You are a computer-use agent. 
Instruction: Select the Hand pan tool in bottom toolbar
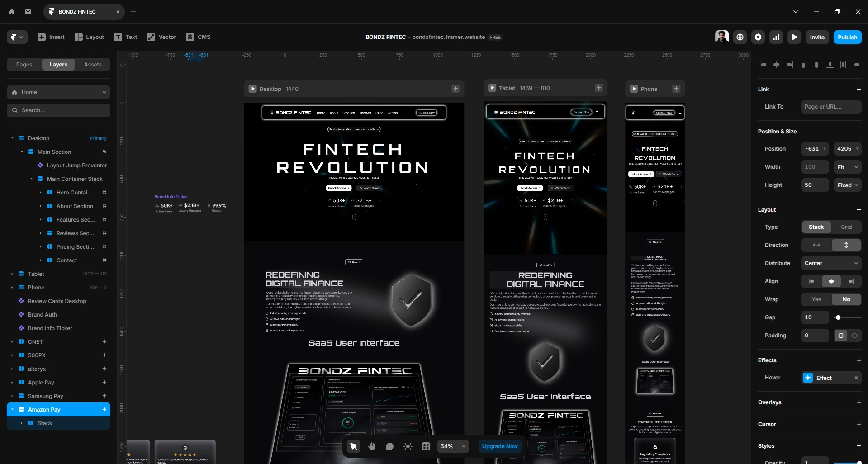click(371, 446)
